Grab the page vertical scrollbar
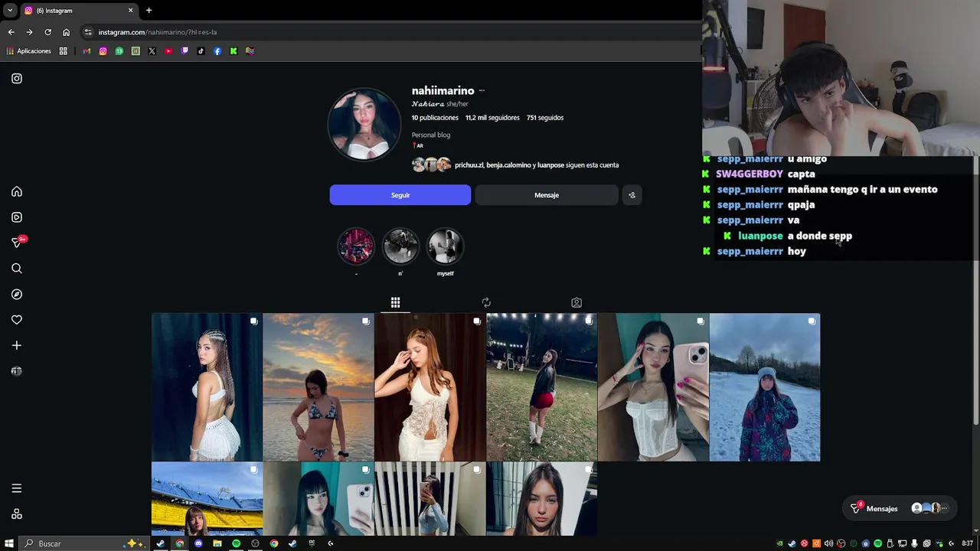This screenshot has width=980, height=551. pos(975,291)
